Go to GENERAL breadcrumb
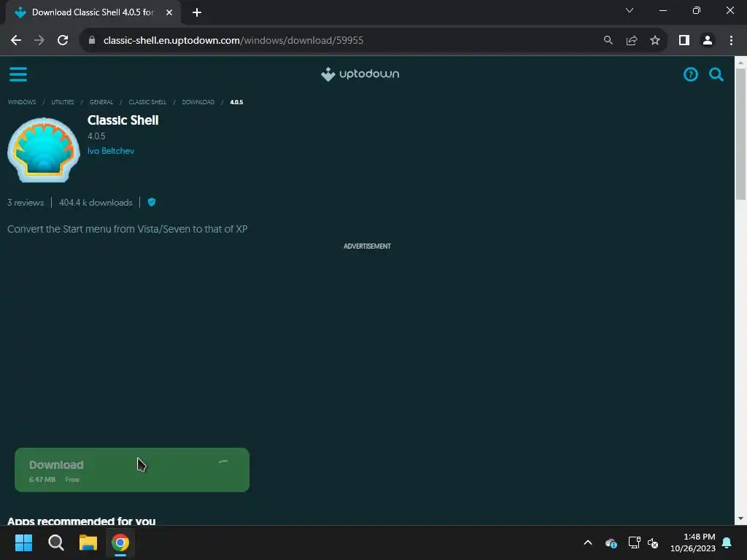Screen dimensions: 747x560 pos(101,102)
